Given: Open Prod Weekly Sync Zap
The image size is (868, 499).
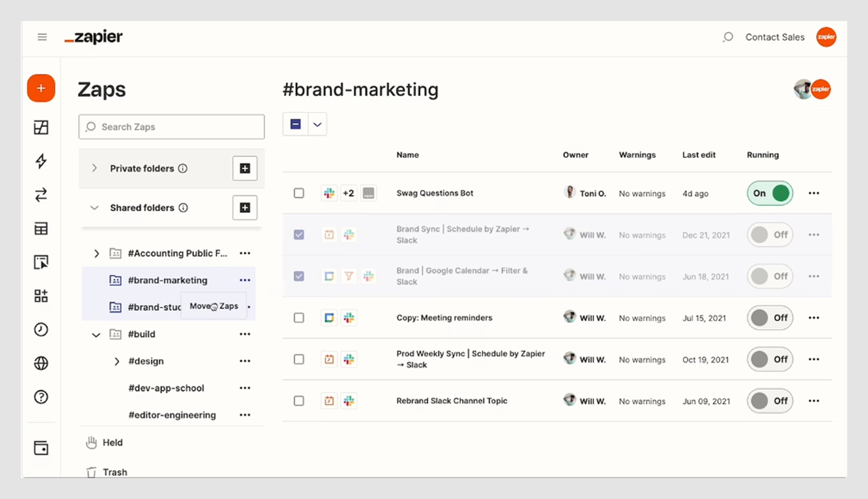Looking at the screenshot, I should click(470, 359).
